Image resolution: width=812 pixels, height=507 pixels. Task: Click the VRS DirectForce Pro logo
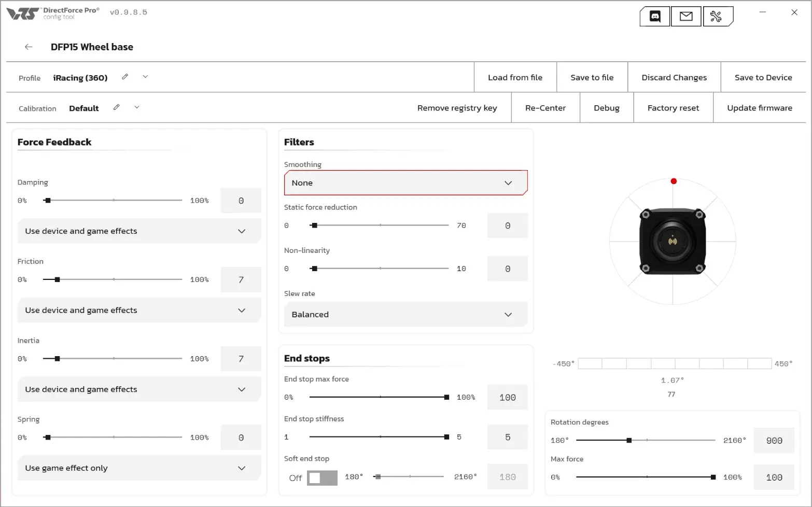point(52,13)
